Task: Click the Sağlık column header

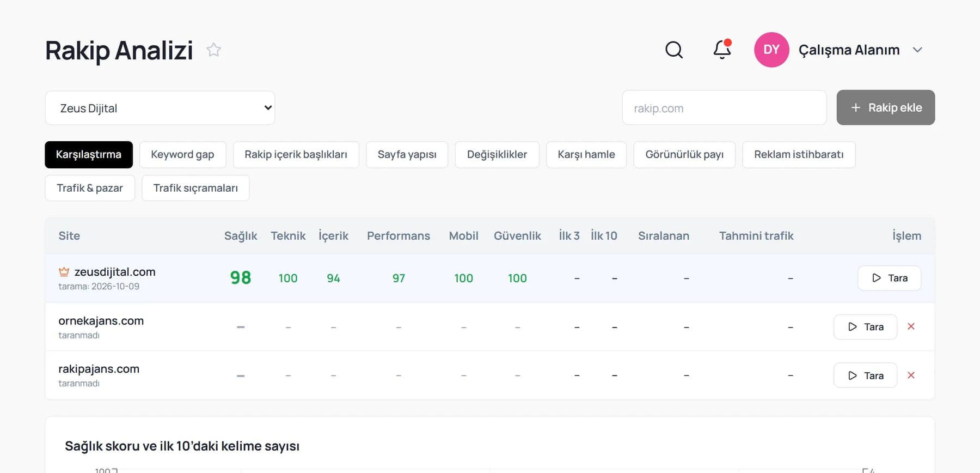Action: (x=241, y=236)
